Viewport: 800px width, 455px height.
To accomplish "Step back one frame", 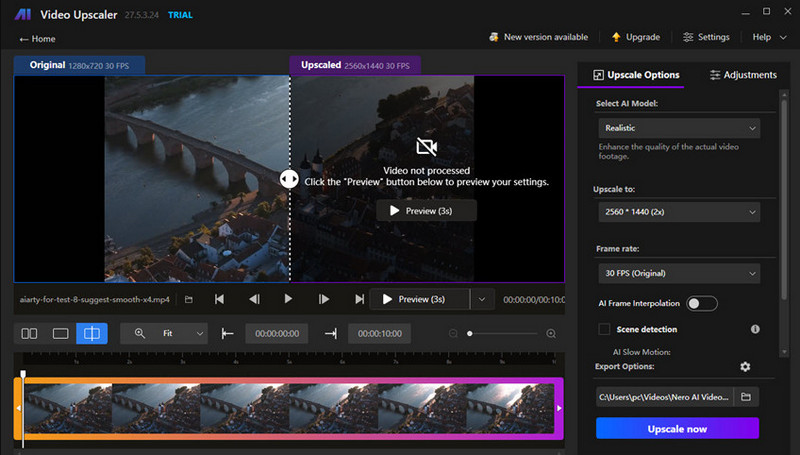I will click(254, 299).
